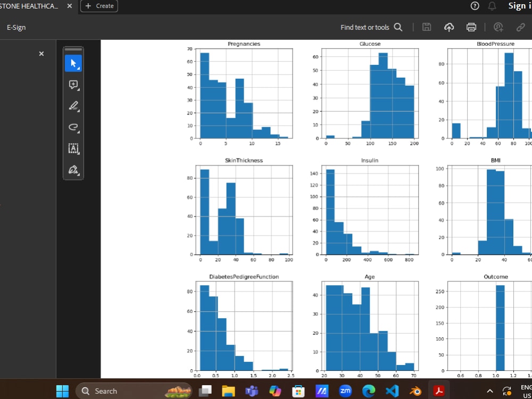
Task: Switch to the STONE HEALTHCA tab
Action: point(29,6)
